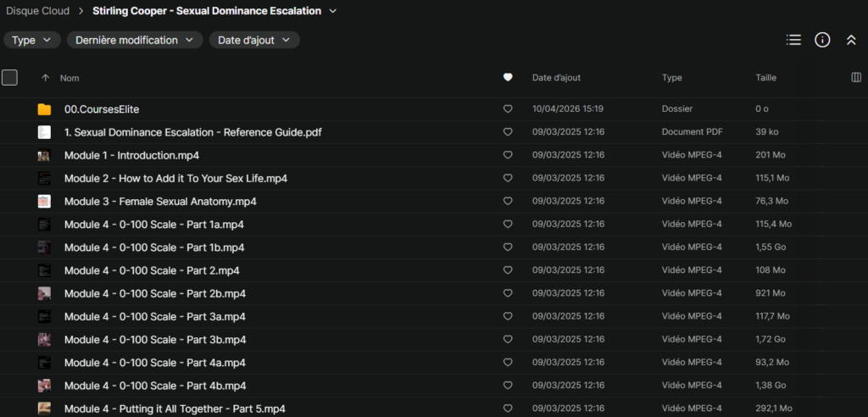Click thumbnail of Module 4 Part 3b video

point(44,340)
